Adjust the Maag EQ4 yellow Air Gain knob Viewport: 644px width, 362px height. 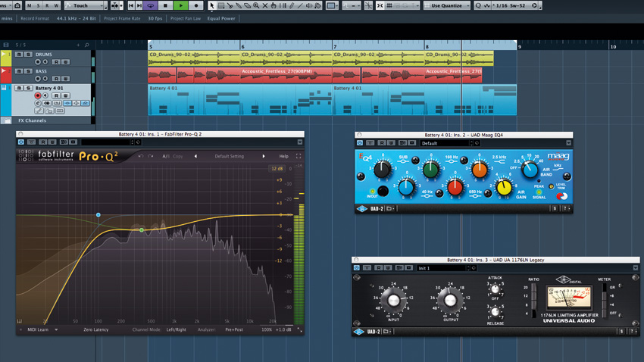[x=504, y=188]
